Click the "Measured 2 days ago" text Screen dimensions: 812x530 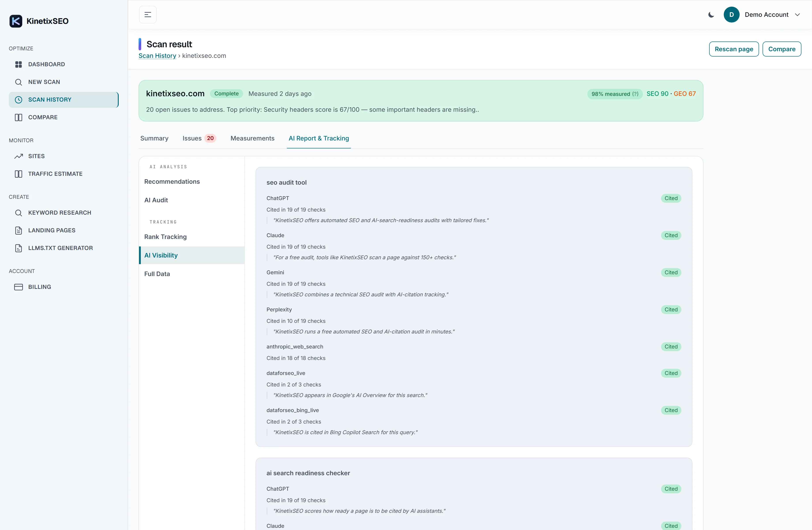pos(280,94)
